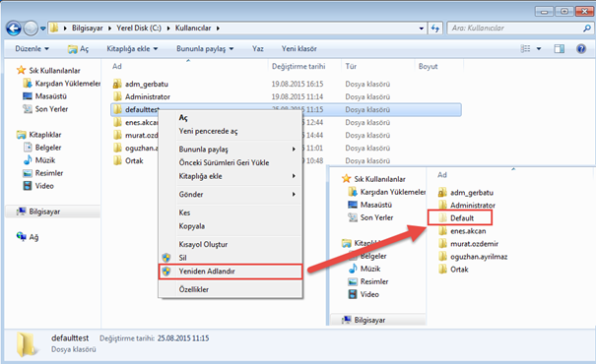Open the address bar history dropdown
This screenshot has width=596, height=364.
(422, 29)
